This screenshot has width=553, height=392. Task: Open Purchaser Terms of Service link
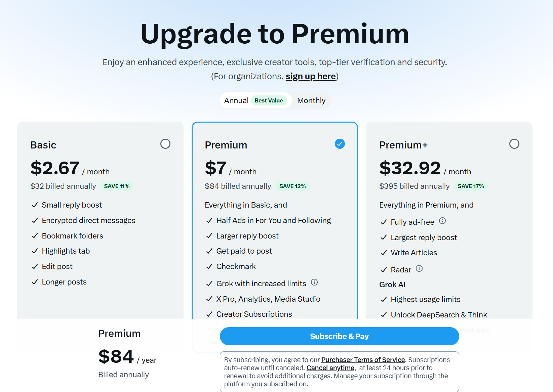click(363, 360)
